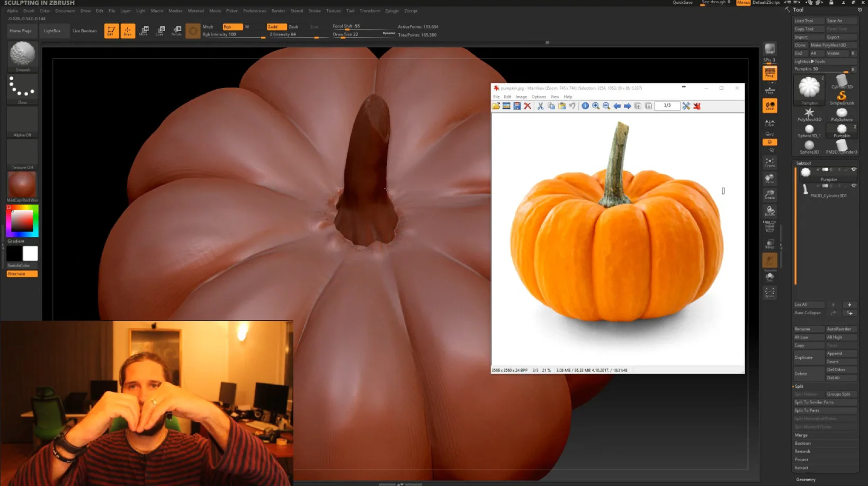868x486 pixels.
Task: Save image in IrfanView toolbar
Action: point(517,106)
